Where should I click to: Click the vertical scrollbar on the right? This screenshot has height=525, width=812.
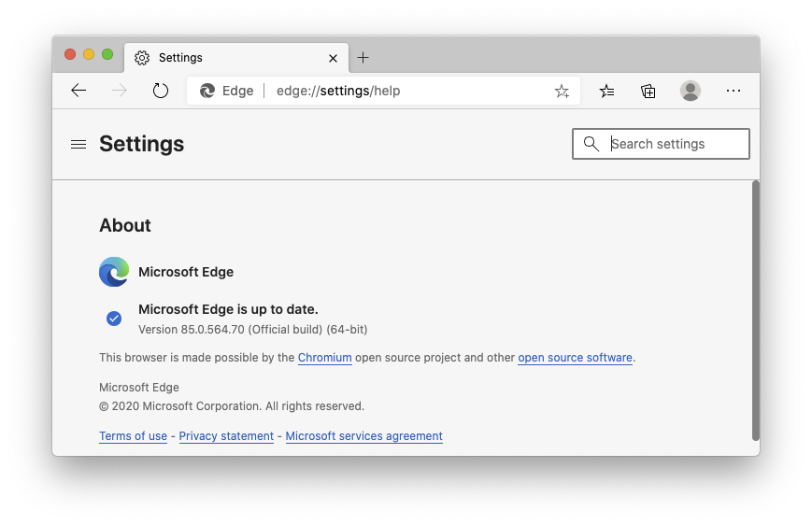[x=755, y=308]
